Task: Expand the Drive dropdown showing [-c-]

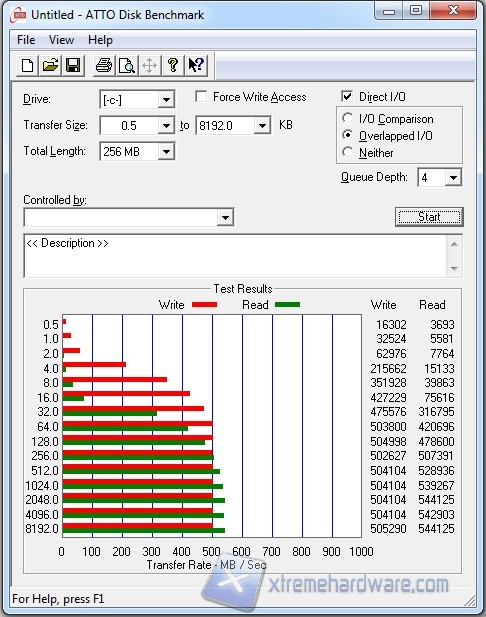Action: [166, 100]
